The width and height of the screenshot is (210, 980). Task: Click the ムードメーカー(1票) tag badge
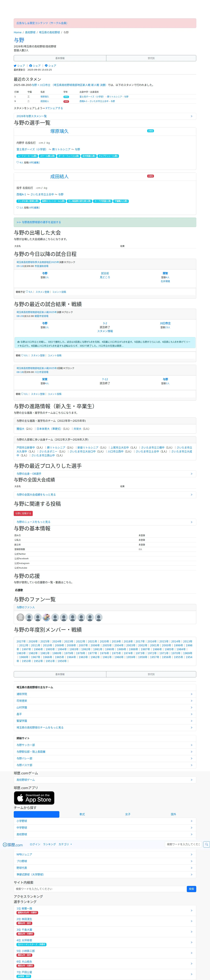point(27,156)
